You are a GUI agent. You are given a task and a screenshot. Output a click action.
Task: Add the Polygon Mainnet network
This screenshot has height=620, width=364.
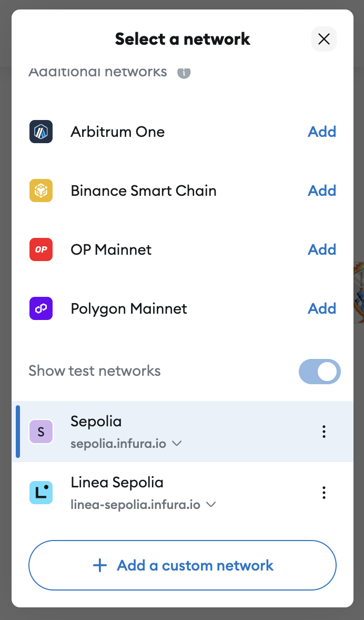coord(322,308)
